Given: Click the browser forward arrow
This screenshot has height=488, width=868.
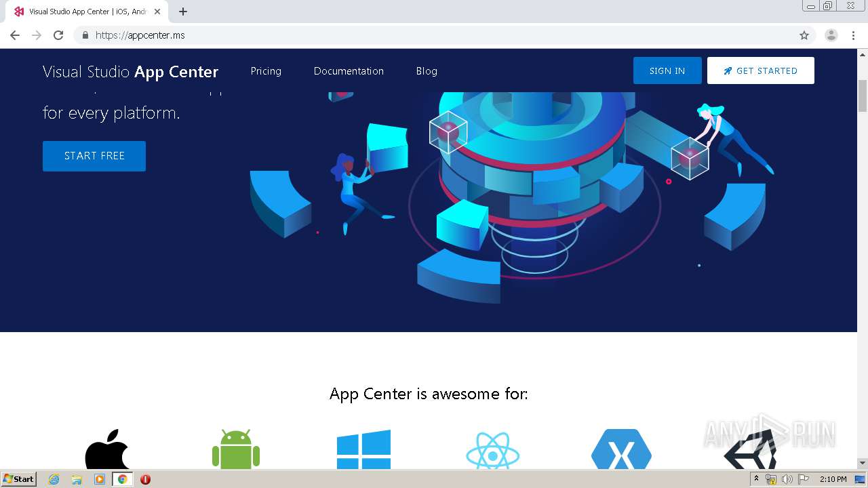Looking at the screenshot, I should [x=37, y=35].
